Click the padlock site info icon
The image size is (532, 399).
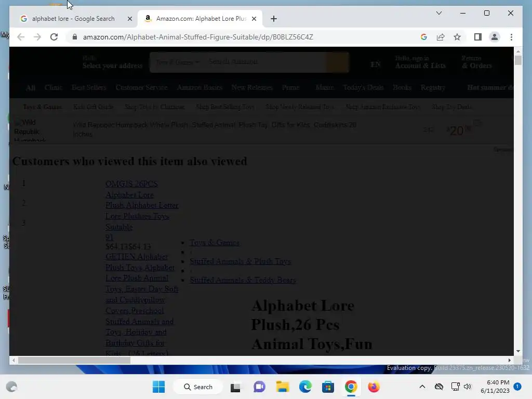(75, 37)
